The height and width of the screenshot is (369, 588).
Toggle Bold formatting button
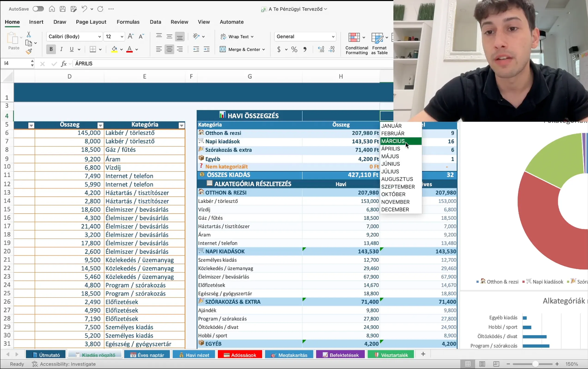[x=51, y=49]
